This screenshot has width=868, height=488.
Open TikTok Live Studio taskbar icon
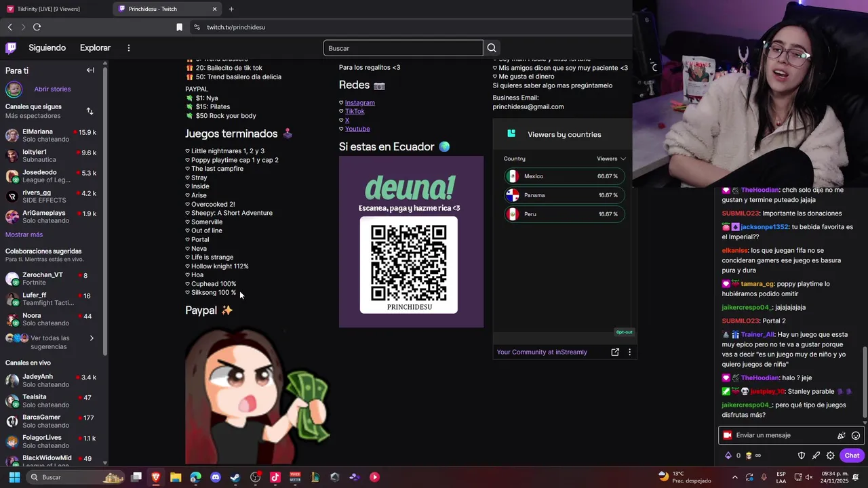point(275,477)
